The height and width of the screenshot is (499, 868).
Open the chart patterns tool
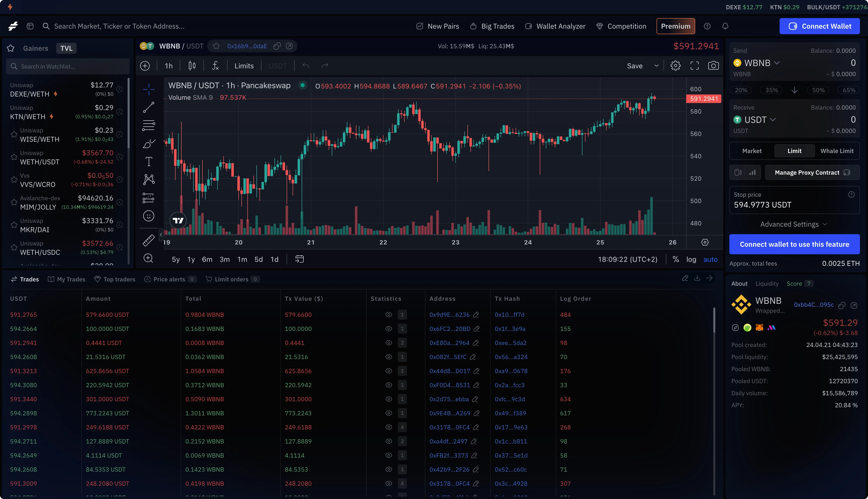(149, 180)
